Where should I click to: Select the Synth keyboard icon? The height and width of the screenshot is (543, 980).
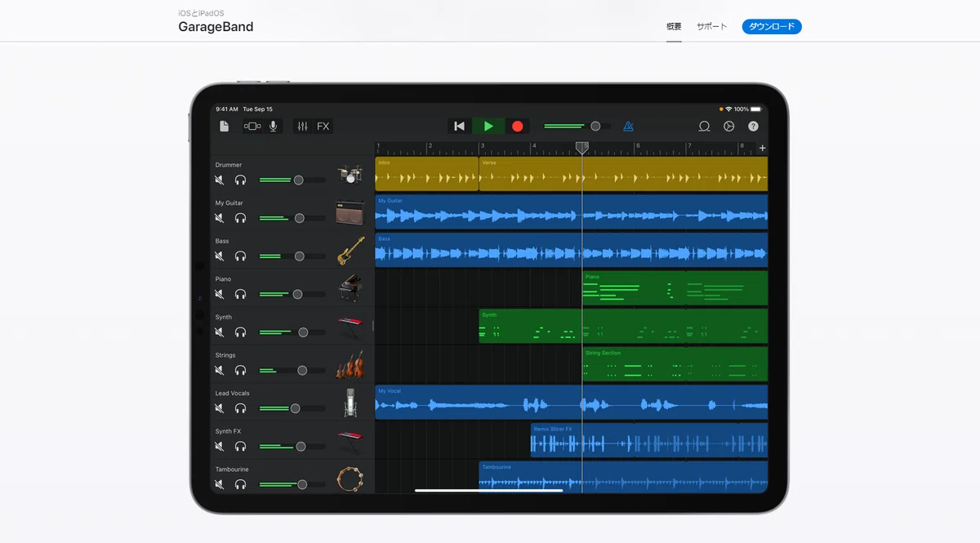350,327
